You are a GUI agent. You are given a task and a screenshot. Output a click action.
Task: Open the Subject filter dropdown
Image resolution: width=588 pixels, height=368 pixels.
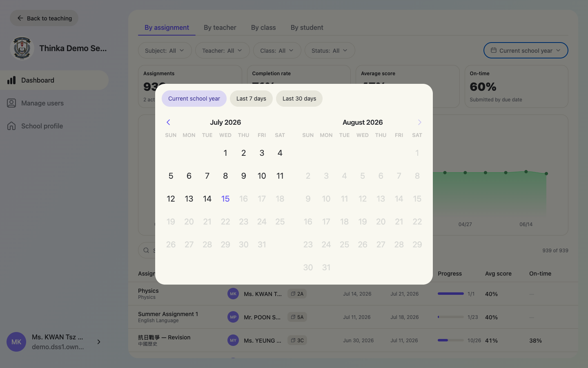165,50
